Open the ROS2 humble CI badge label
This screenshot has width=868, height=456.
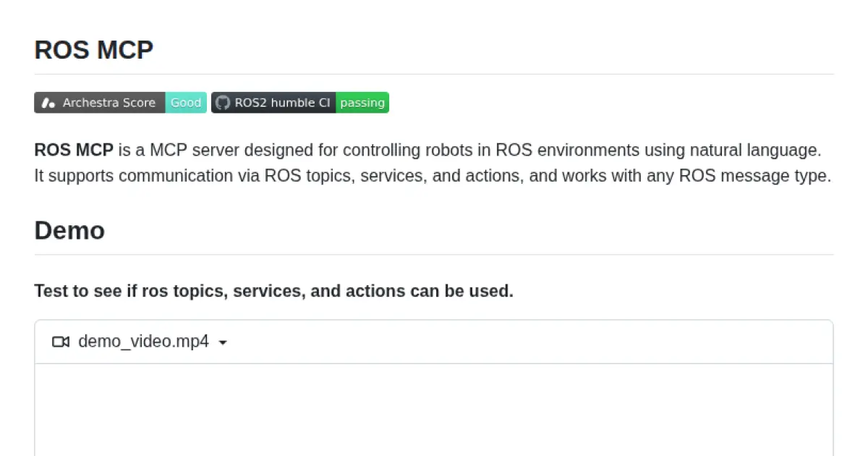[282, 103]
